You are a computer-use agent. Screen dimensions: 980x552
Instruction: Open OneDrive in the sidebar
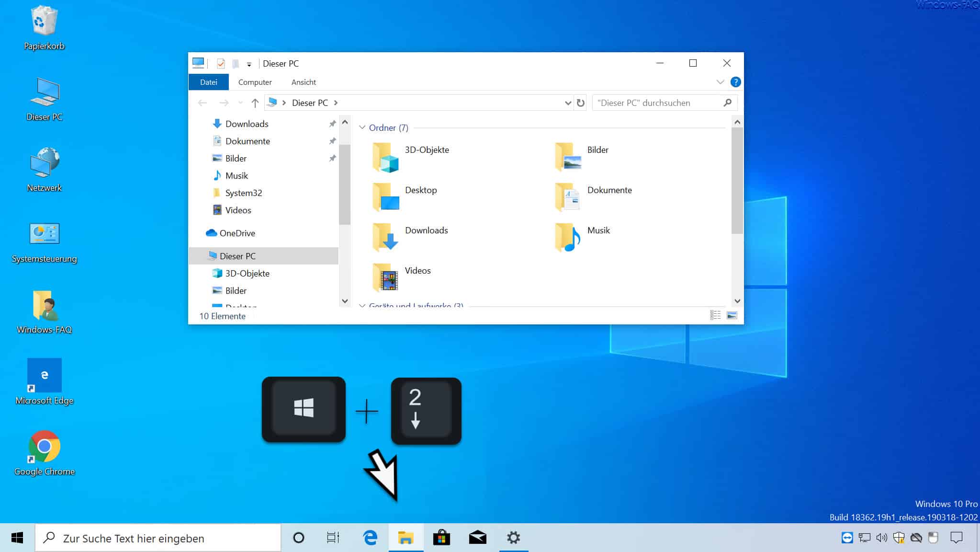[237, 232]
